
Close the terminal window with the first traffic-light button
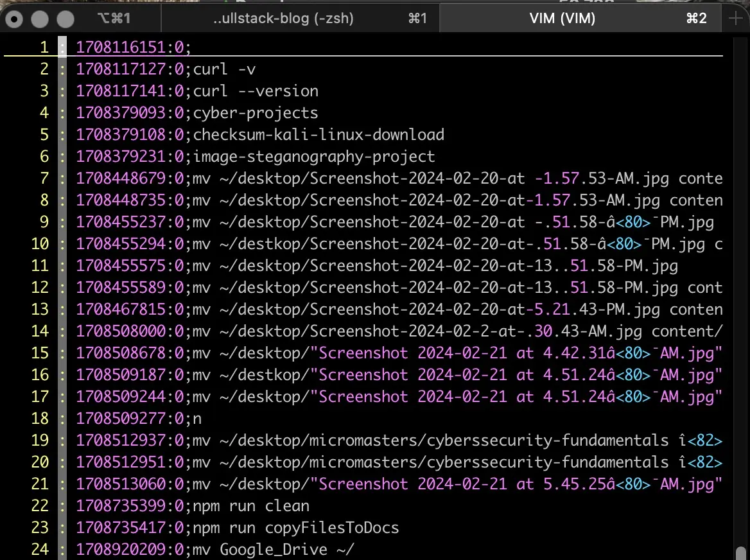(x=14, y=19)
